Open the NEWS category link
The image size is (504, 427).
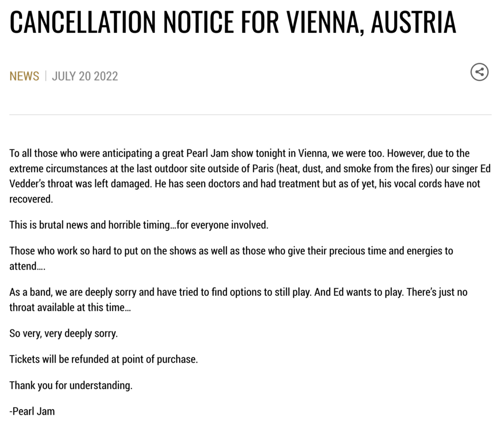pyautogui.click(x=25, y=76)
